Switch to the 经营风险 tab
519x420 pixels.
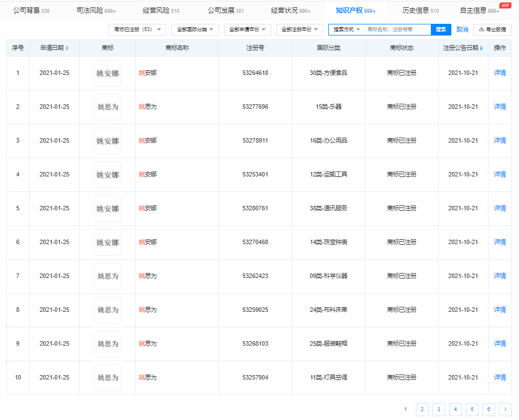point(161,11)
